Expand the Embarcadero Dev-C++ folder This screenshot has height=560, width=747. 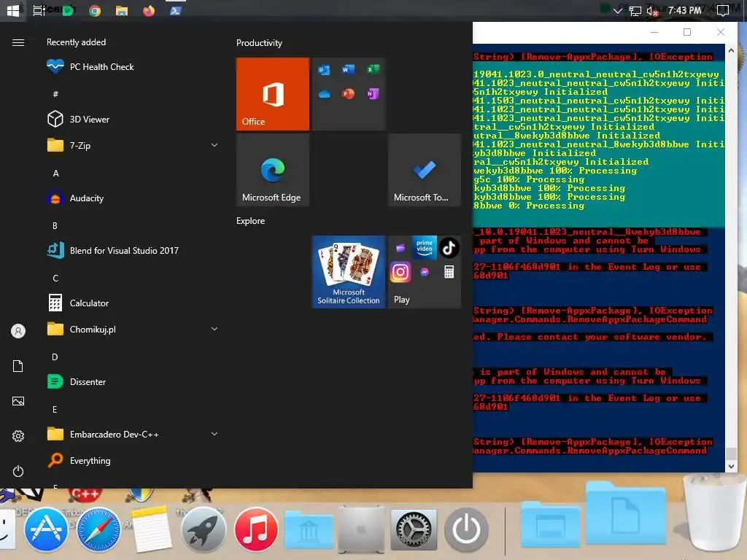pos(214,434)
